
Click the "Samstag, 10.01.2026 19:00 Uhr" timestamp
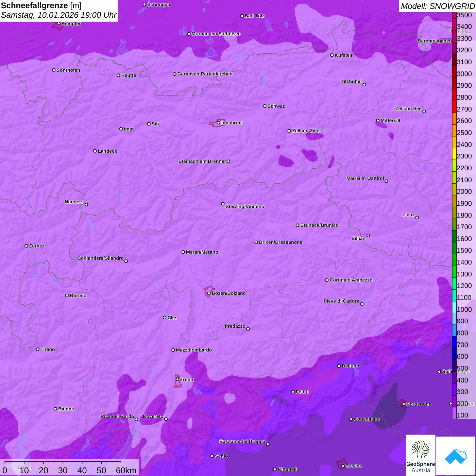point(59,15)
